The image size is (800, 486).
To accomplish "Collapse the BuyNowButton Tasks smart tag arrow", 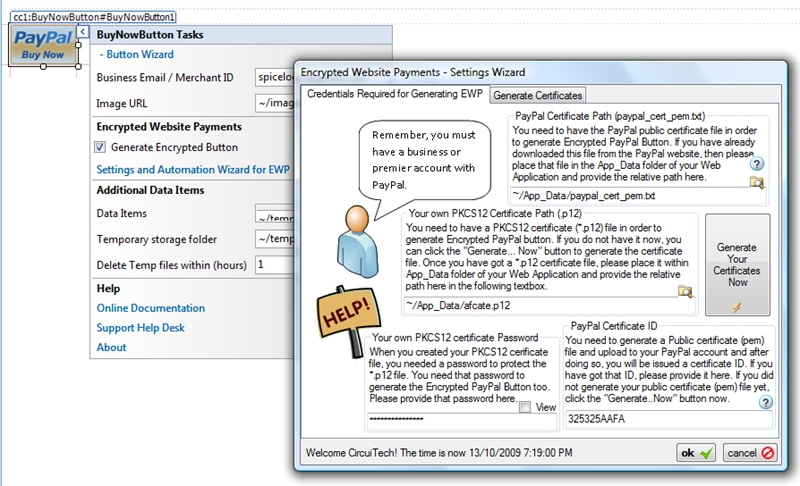I will [x=82, y=34].
